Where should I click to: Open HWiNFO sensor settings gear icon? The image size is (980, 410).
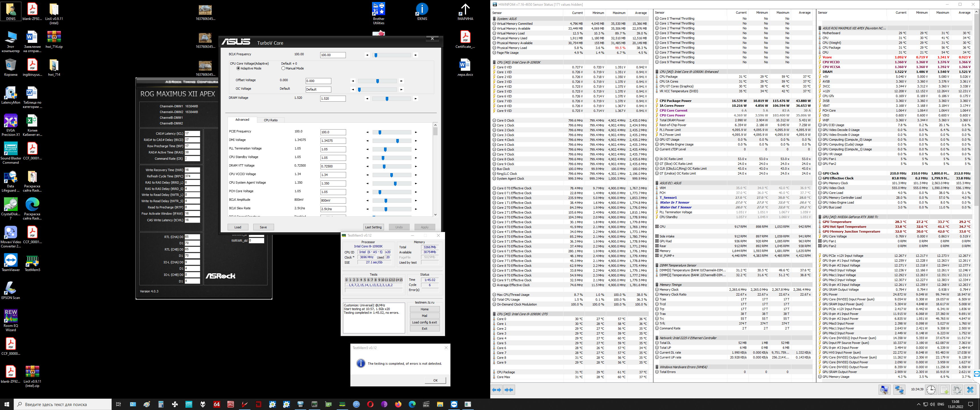tap(957, 390)
